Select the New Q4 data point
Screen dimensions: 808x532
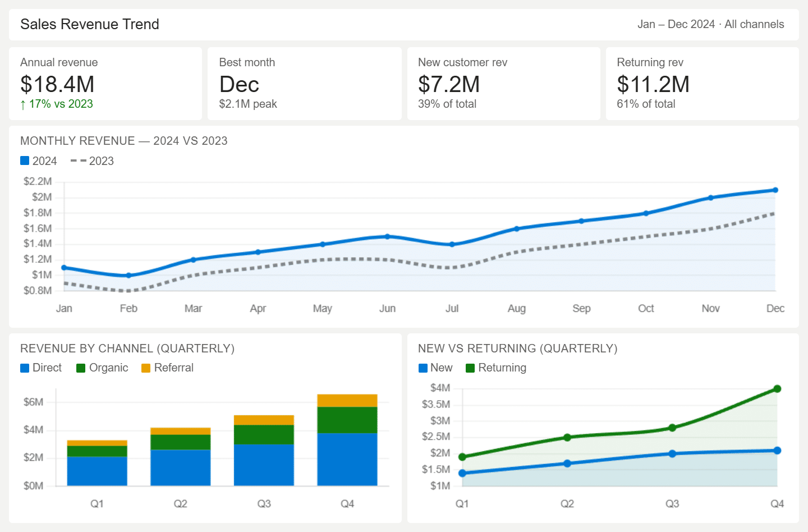(777, 451)
